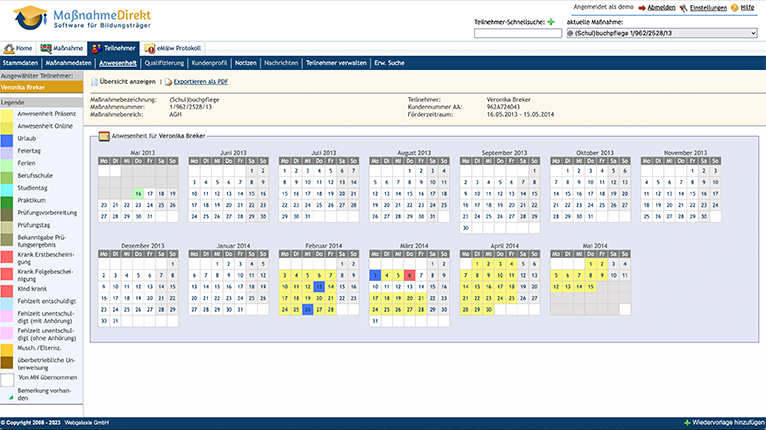Click the Urlaub blue legend swatch
The width and height of the screenshot is (766, 430).
(7, 141)
